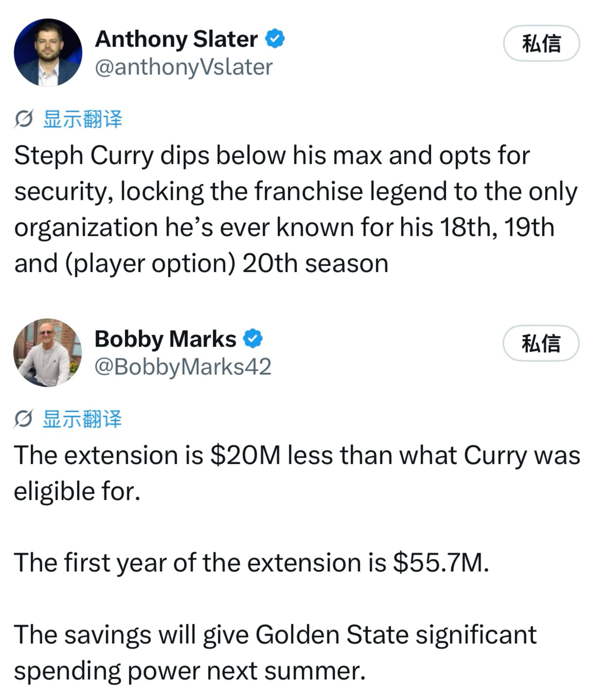Send a direct message (私信) to Bobby Marks
This screenshot has width=606, height=700.
click(x=541, y=343)
